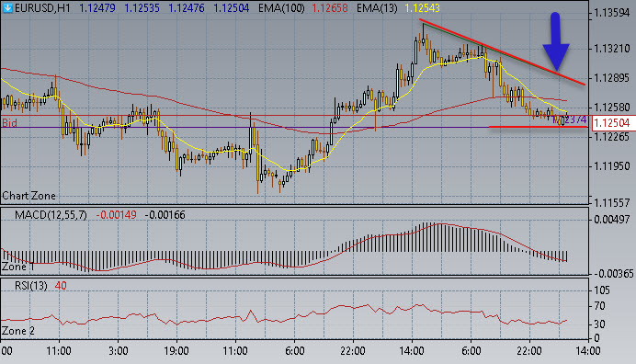Select the MACD(12,55,7) indicator label
Image resolution: width=636 pixels, height=364 pixels.
point(51,215)
